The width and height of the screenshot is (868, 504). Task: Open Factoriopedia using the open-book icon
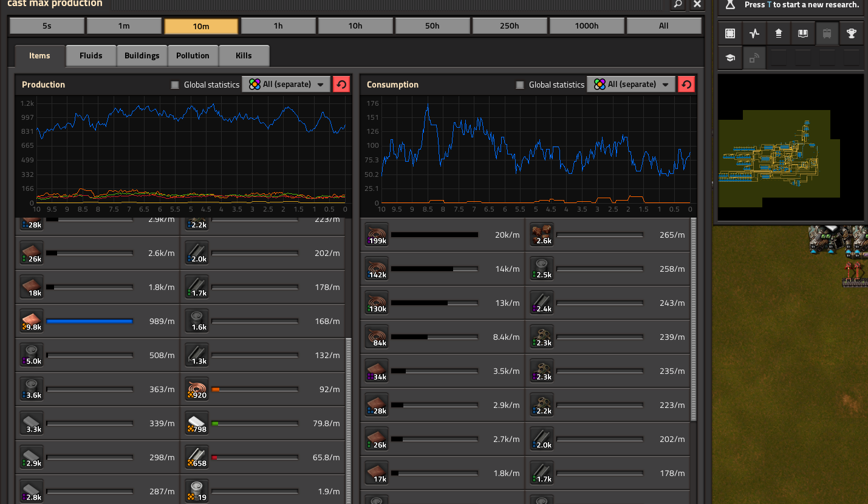pyautogui.click(x=803, y=33)
